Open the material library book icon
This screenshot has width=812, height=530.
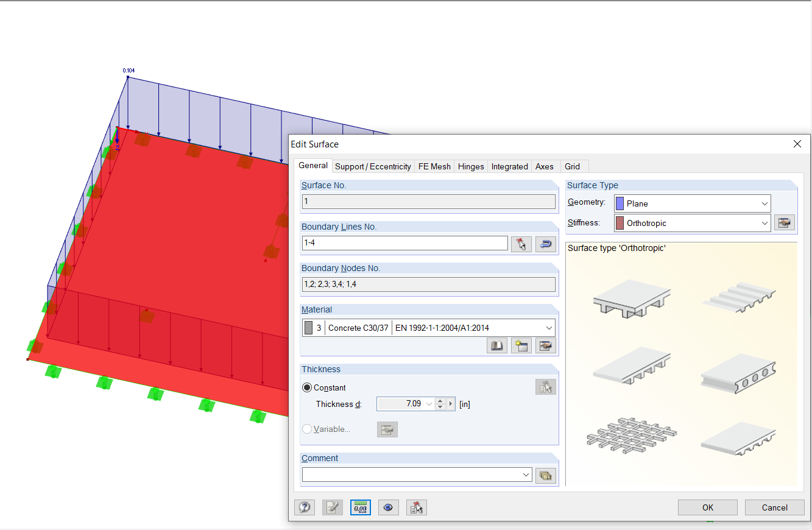tap(496, 345)
